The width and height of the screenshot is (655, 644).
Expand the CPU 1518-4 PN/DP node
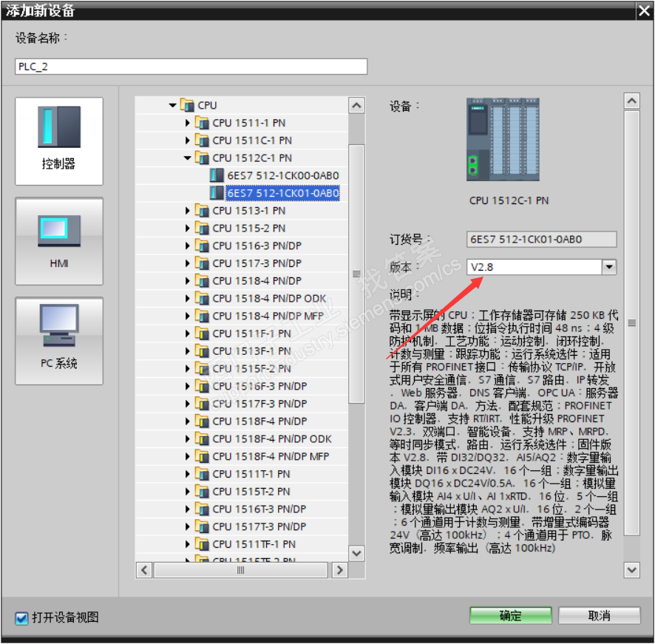tap(188, 281)
